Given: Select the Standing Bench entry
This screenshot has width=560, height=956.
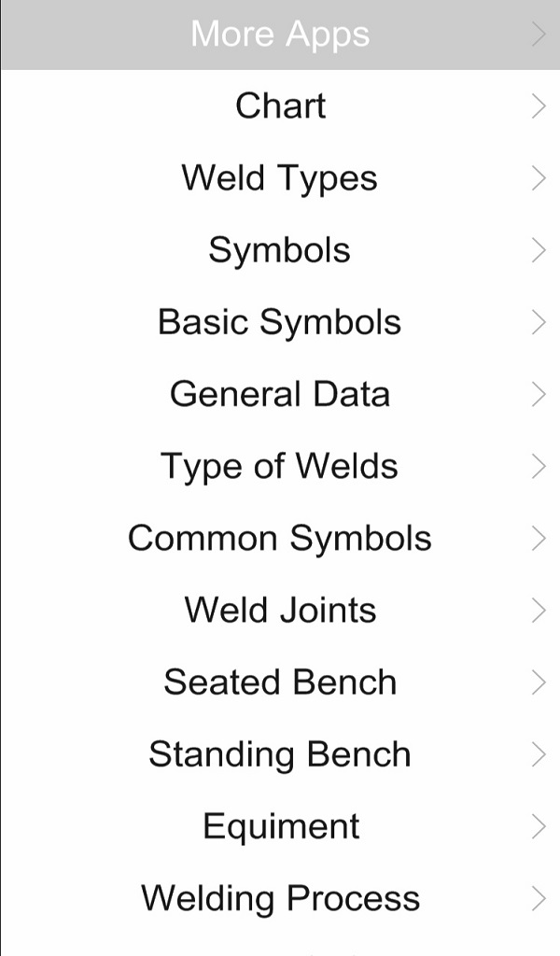Looking at the screenshot, I should [280, 754].
